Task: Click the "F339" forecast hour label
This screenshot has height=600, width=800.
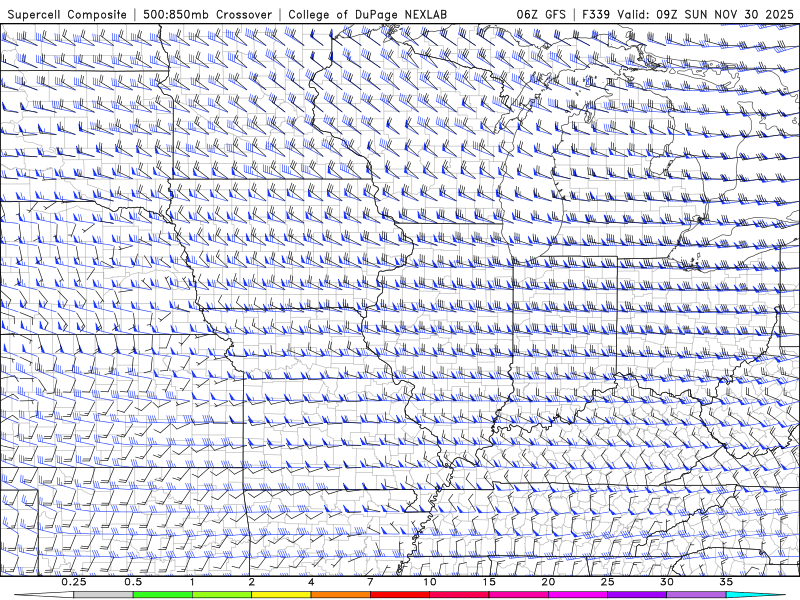Action: pyautogui.click(x=596, y=14)
